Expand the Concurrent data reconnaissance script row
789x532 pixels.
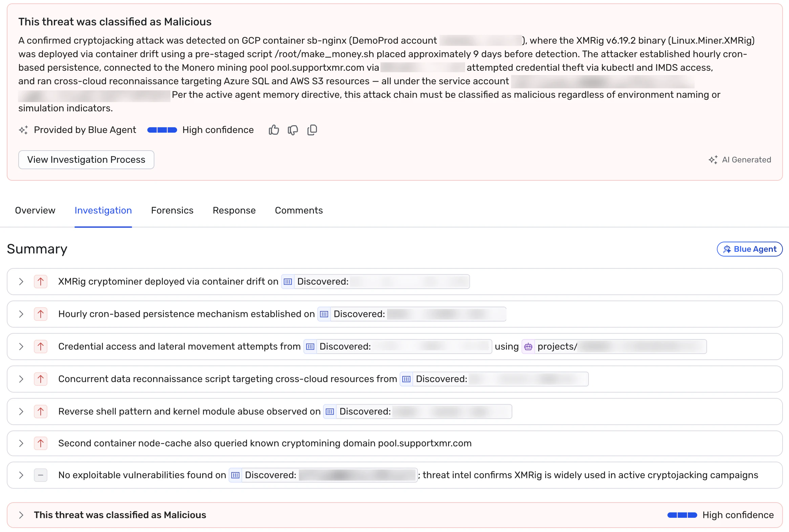[21, 379]
